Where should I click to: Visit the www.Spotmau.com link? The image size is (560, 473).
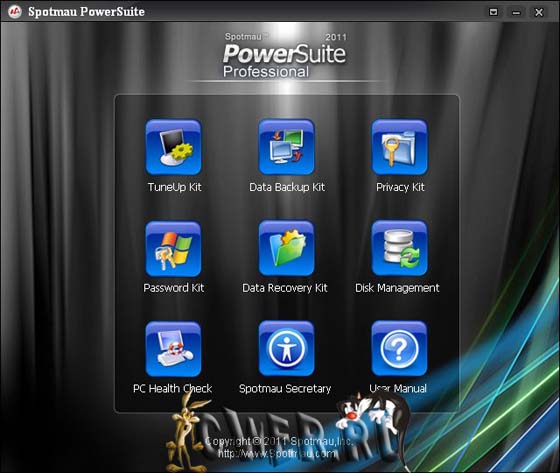[277, 454]
